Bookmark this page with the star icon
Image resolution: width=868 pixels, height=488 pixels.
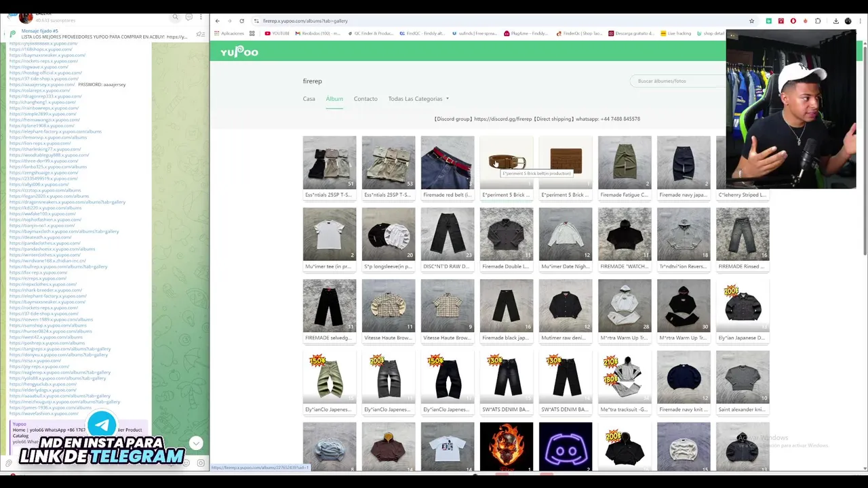751,21
